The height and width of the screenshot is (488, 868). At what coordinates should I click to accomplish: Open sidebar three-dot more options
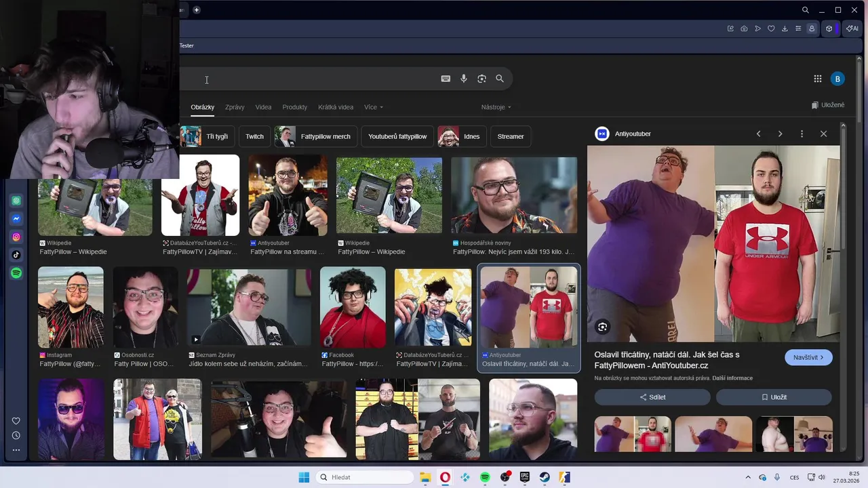tap(16, 450)
